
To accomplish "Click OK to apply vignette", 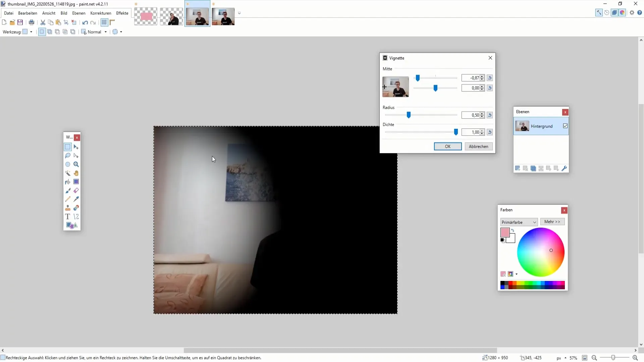I will [x=448, y=146].
